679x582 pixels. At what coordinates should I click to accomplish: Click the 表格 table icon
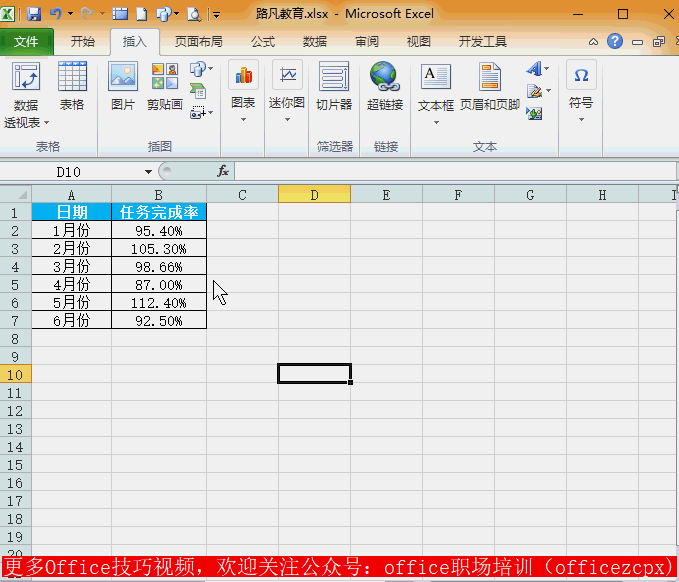(x=72, y=76)
